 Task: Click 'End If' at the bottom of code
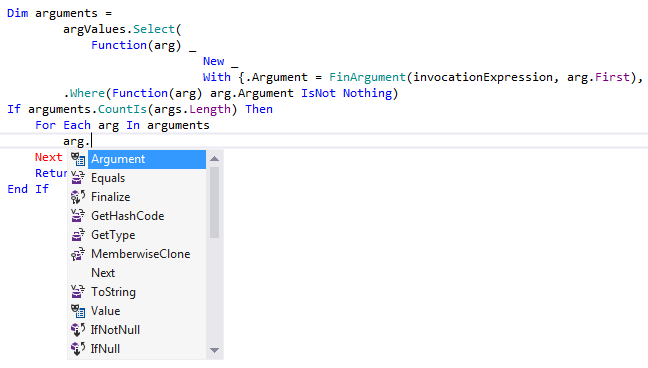(x=28, y=189)
